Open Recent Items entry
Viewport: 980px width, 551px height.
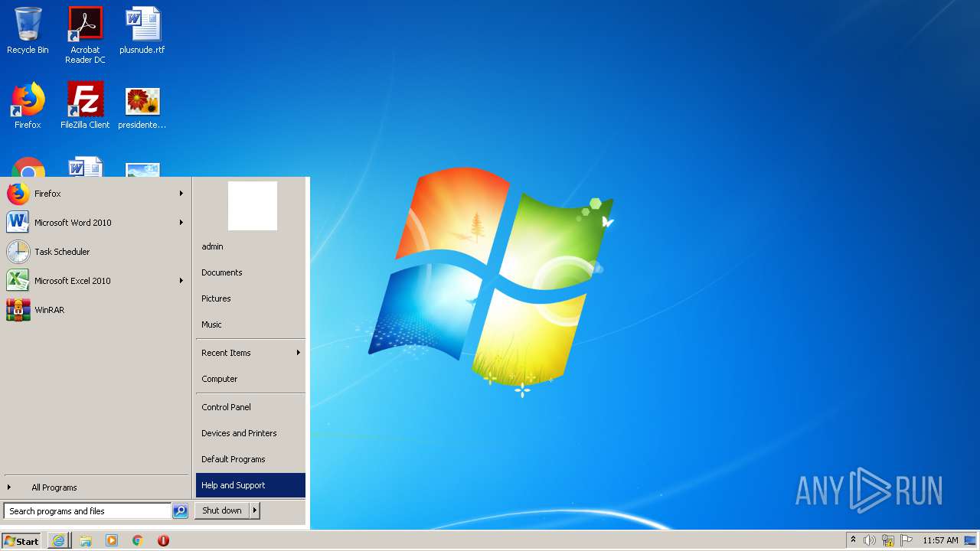pyautogui.click(x=250, y=353)
